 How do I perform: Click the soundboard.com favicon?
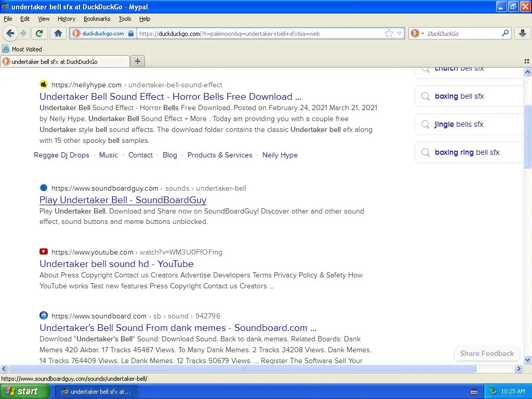click(x=44, y=315)
